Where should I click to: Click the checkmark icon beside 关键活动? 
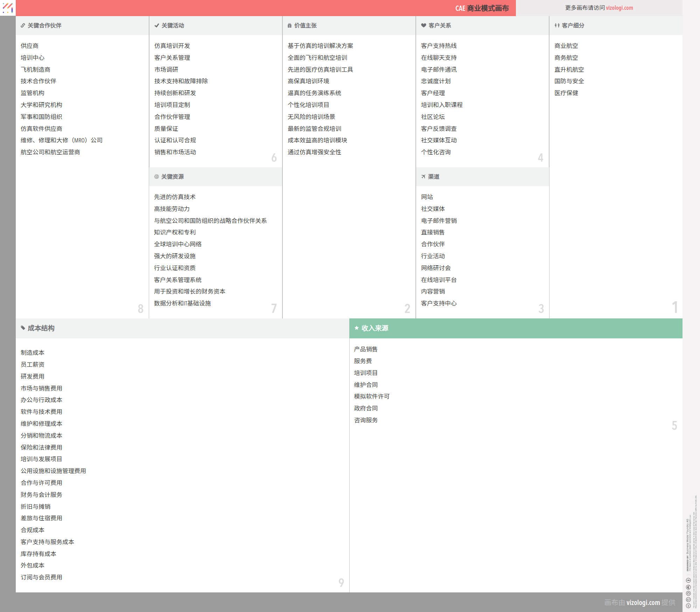click(x=156, y=26)
